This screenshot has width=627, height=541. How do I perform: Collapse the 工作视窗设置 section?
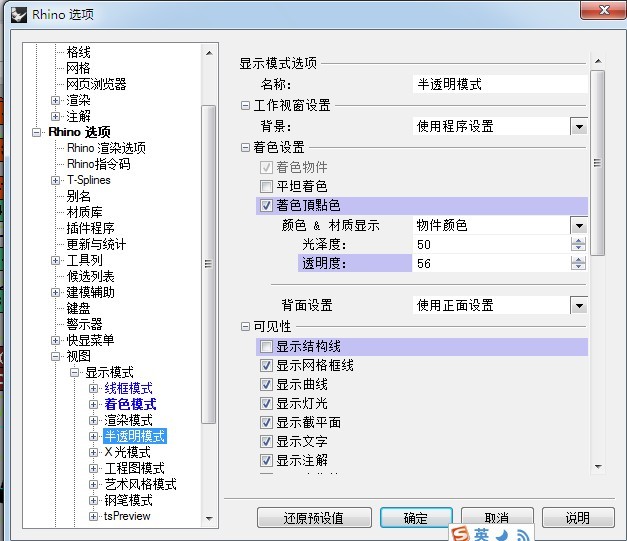(x=245, y=106)
